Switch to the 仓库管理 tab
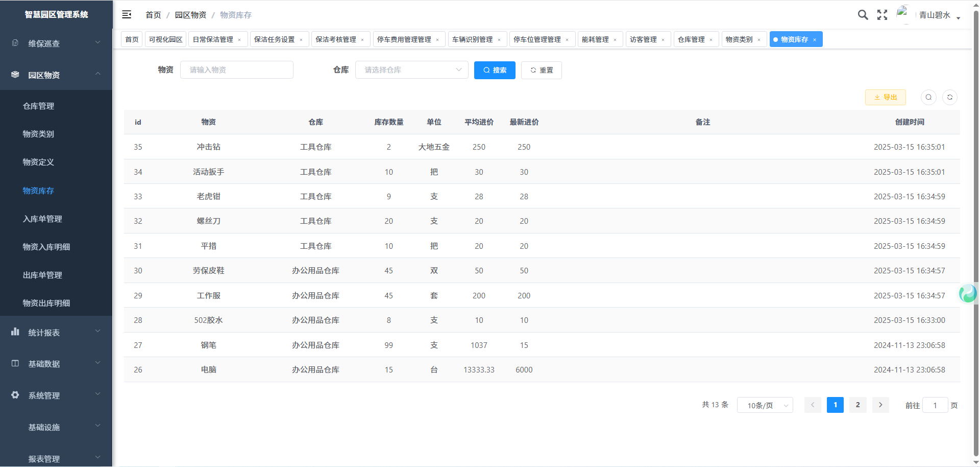 [691, 39]
